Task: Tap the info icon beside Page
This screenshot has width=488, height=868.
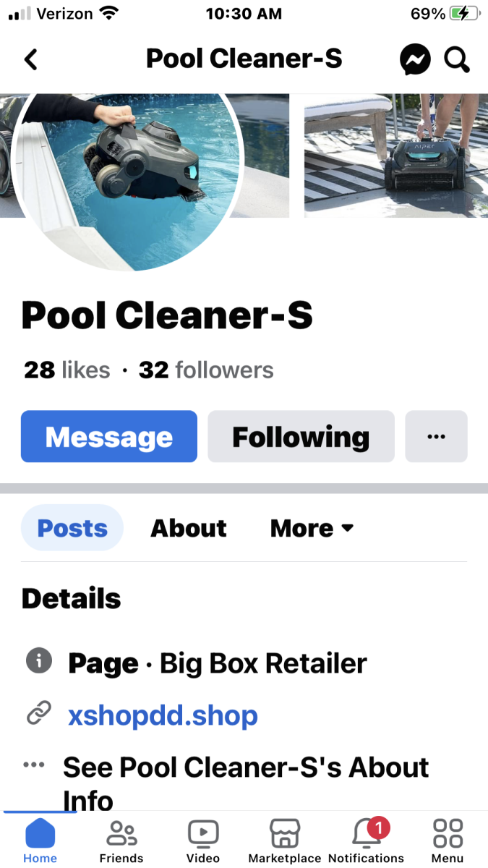Action: click(38, 661)
